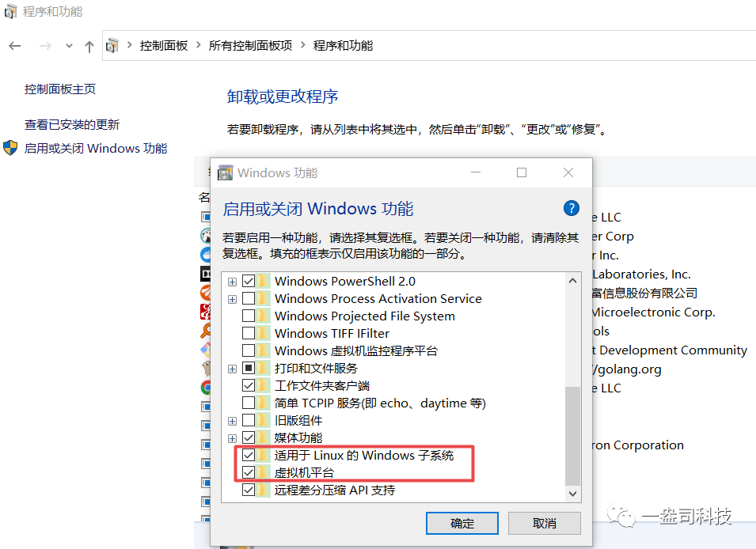Select the 程序和功能 breadcrumb
This screenshot has width=756, height=549.
[x=343, y=45]
